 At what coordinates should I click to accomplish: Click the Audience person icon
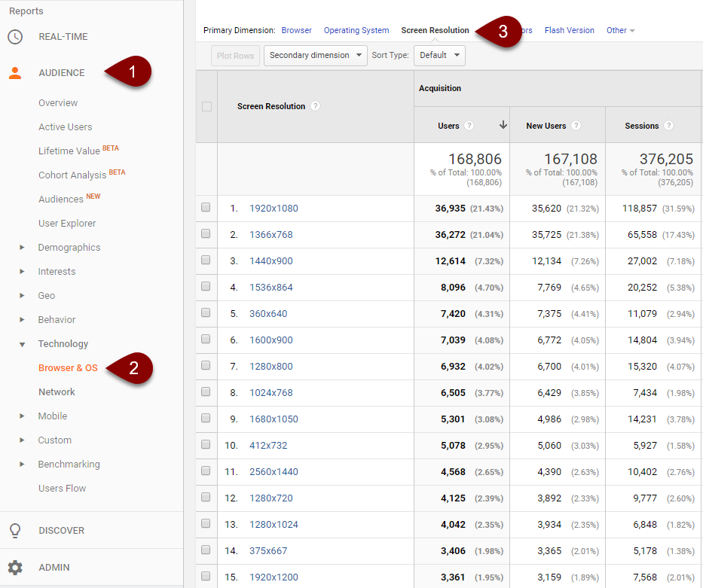[15, 73]
